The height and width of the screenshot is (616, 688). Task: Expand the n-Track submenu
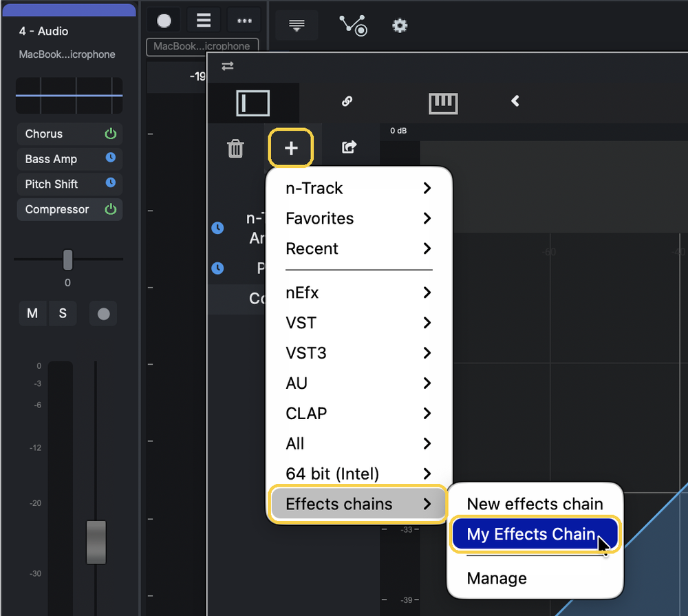[358, 188]
